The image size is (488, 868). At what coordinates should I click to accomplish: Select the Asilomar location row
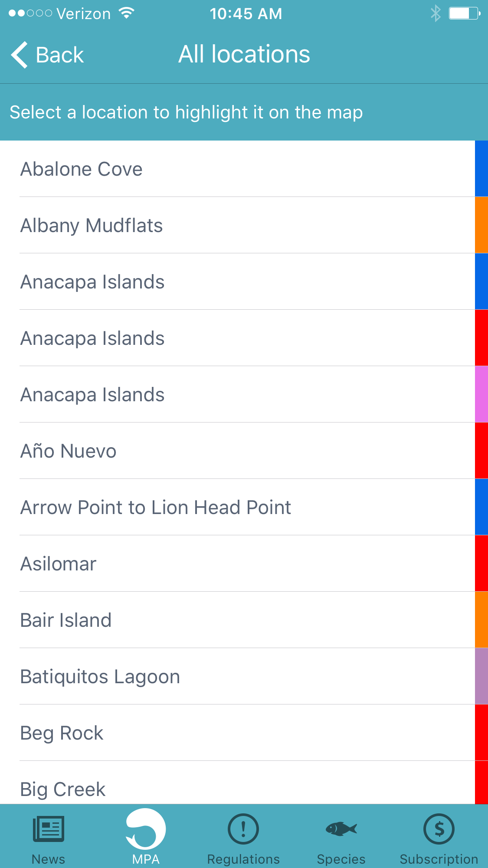point(59,564)
